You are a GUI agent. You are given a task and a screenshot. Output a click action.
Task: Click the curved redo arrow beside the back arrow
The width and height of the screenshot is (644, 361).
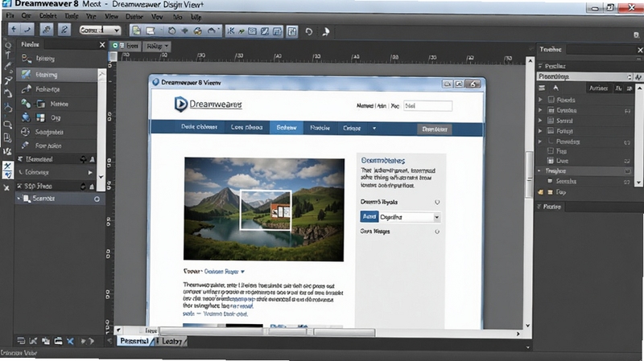27,30
